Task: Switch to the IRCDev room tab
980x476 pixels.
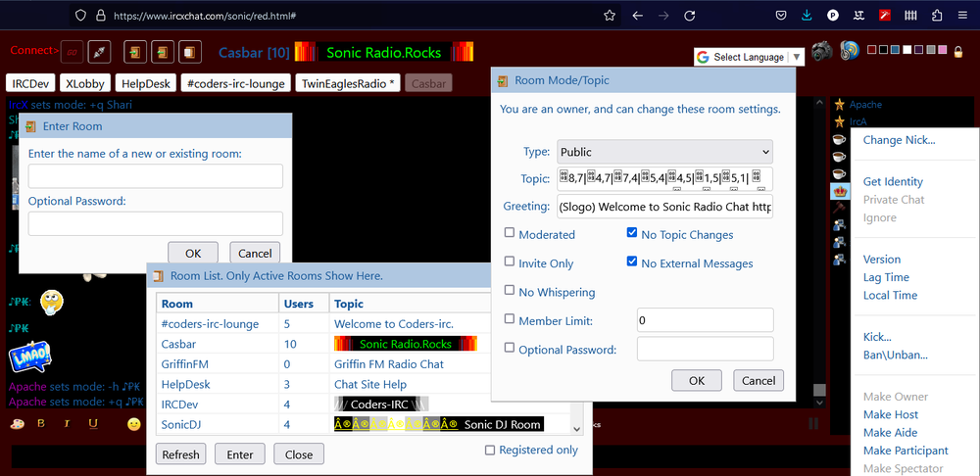Action: point(30,83)
